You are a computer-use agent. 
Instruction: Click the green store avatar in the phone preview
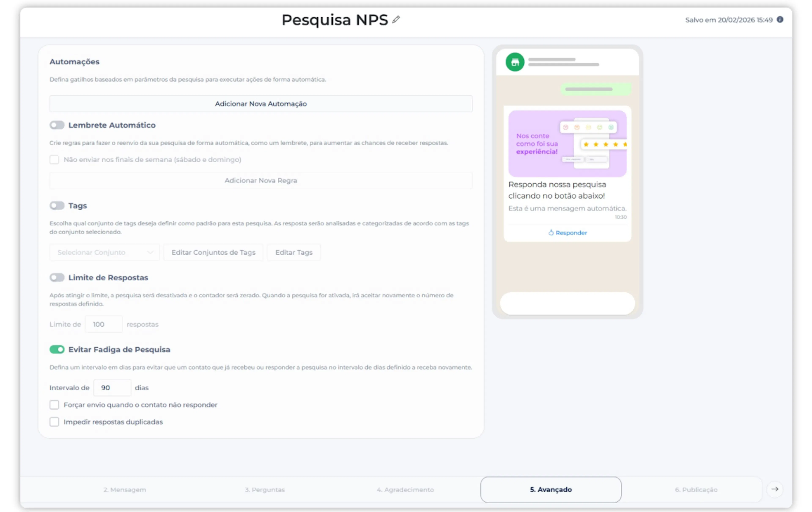point(514,62)
